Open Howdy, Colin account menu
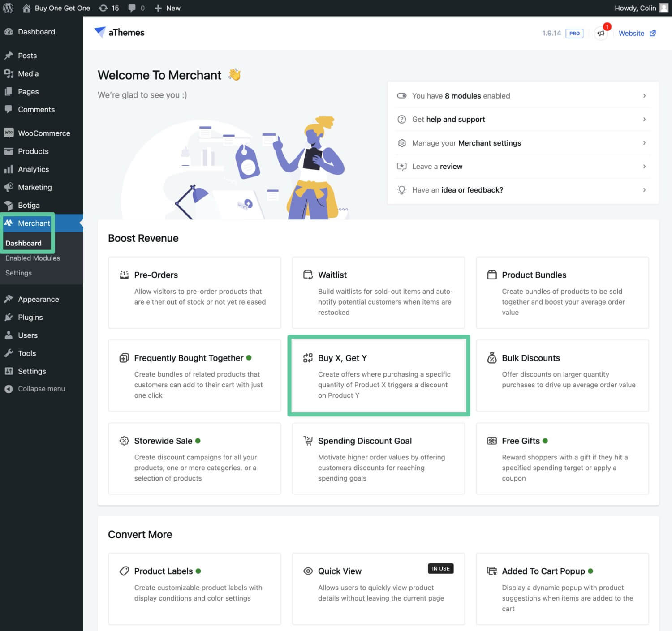The width and height of the screenshot is (672, 631). [641, 8]
